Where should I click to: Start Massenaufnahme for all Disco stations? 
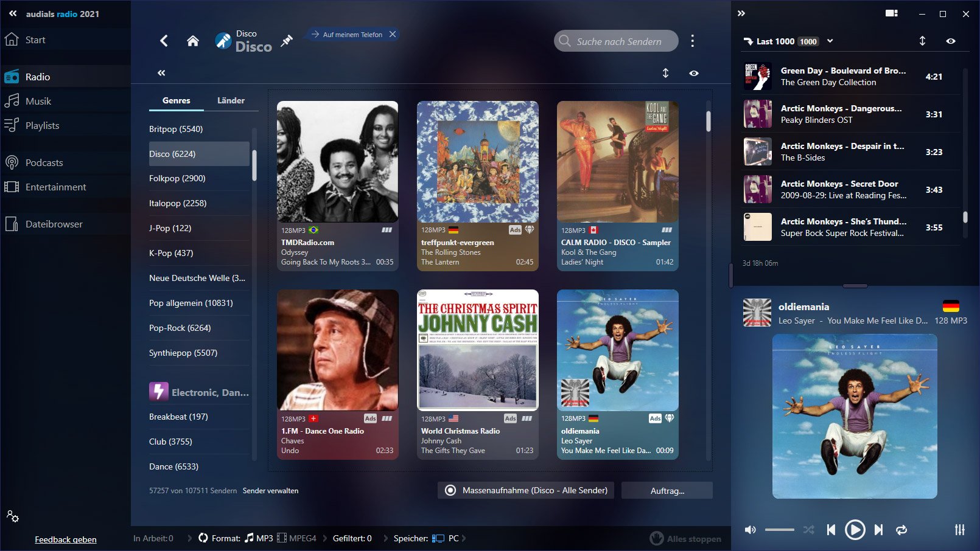526,490
